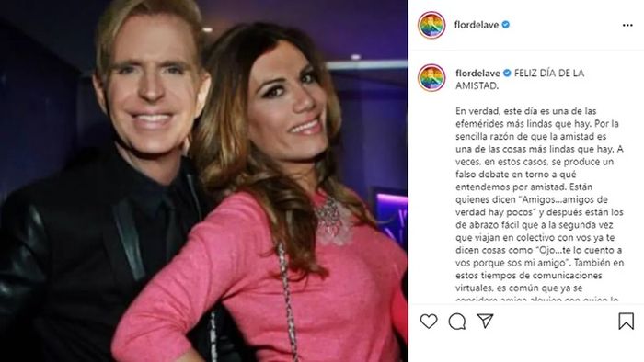
Task: Click the caption paragraph starting 'En verdad, este día'
Action: (x=539, y=206)
